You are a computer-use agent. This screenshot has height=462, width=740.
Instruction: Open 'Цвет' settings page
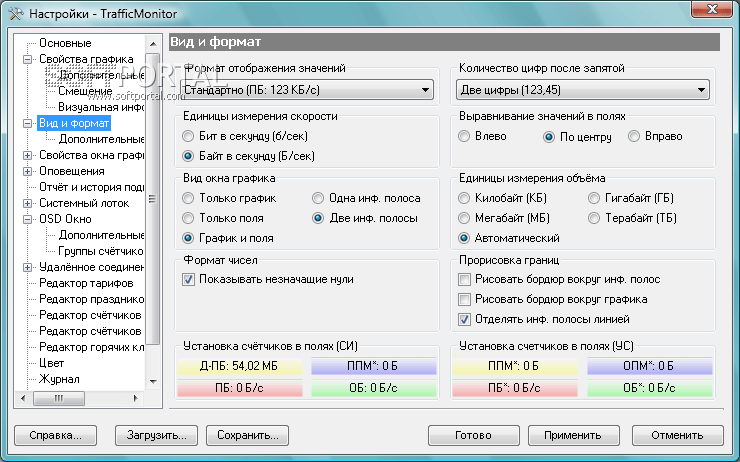pyautogui.click(x=51, y=363)
